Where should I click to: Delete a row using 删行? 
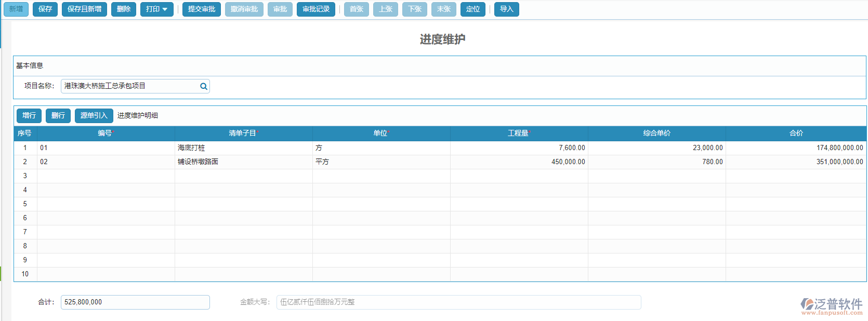click(58, 115)
